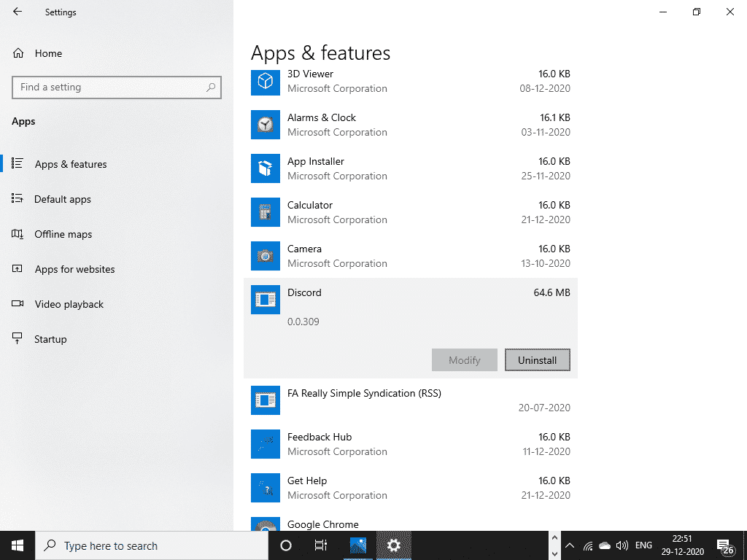747x560 pixels.
Task: Open the Startup apps section
Action: click(x=50, y=339)
